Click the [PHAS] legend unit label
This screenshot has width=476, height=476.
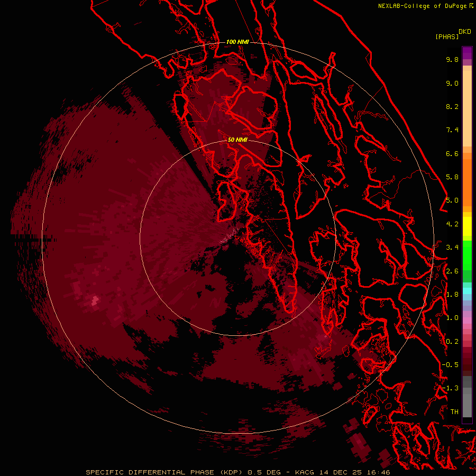click(447, 36)
